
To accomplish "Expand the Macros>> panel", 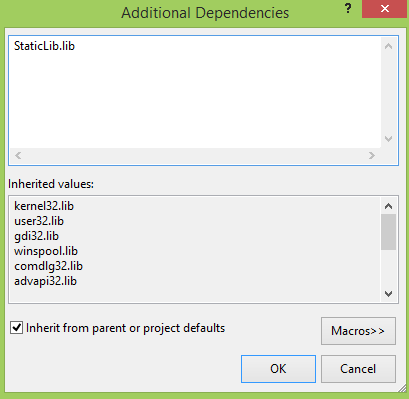I will (358, 331).
